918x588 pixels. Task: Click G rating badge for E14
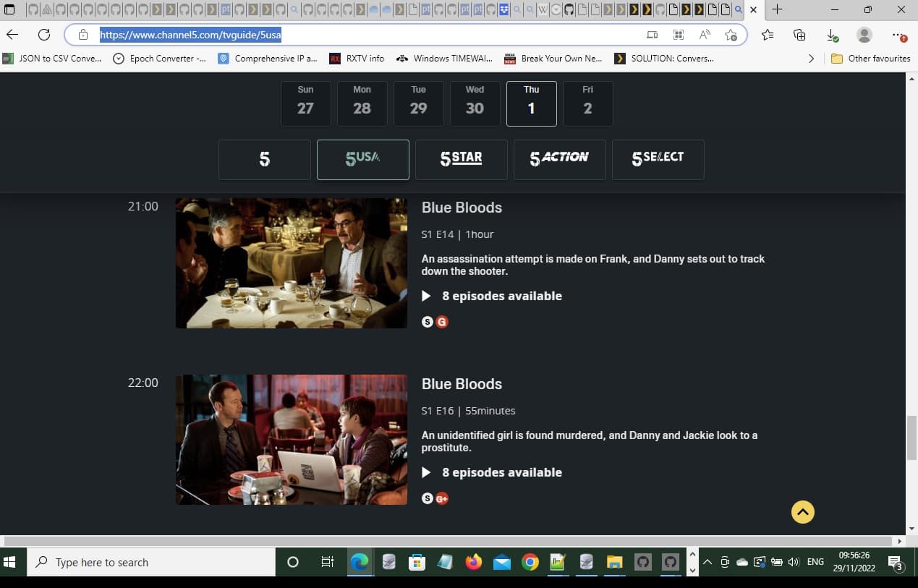pyautogui.click(x=442, y=322)
